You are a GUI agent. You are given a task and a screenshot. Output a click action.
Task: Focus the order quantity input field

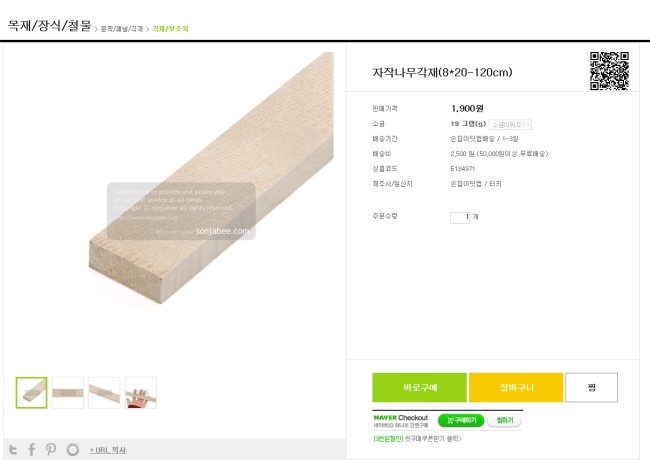460,217
